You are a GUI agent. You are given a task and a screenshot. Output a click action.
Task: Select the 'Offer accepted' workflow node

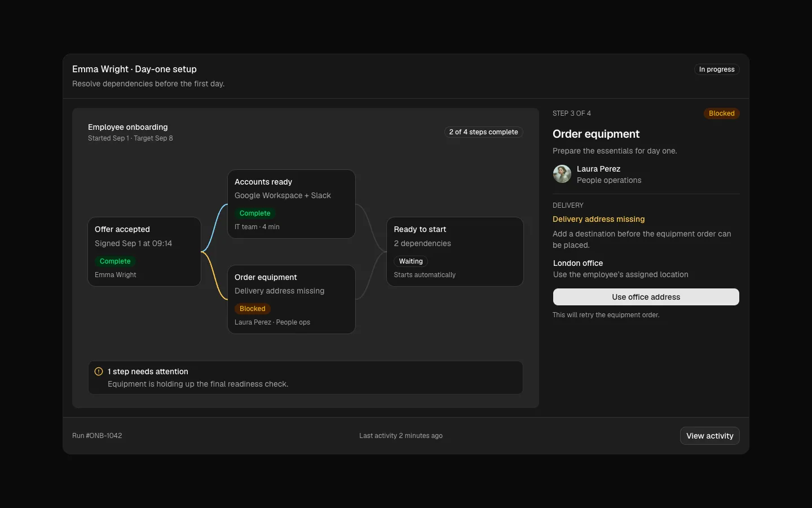(144, 252)
